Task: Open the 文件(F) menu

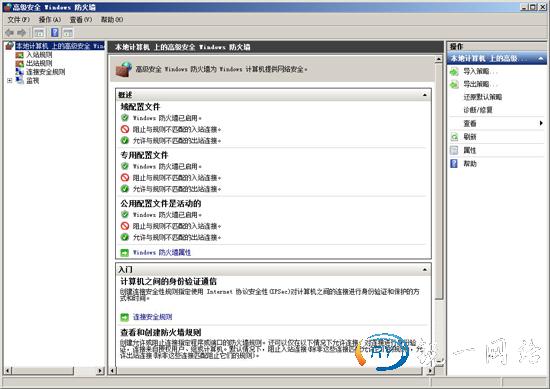Action: [x=18, y=20]
